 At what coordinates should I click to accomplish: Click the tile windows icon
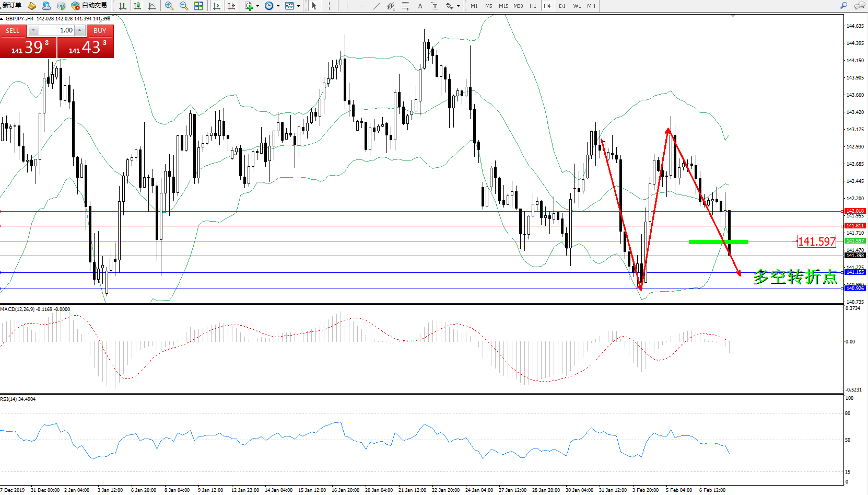click(198, 6)
